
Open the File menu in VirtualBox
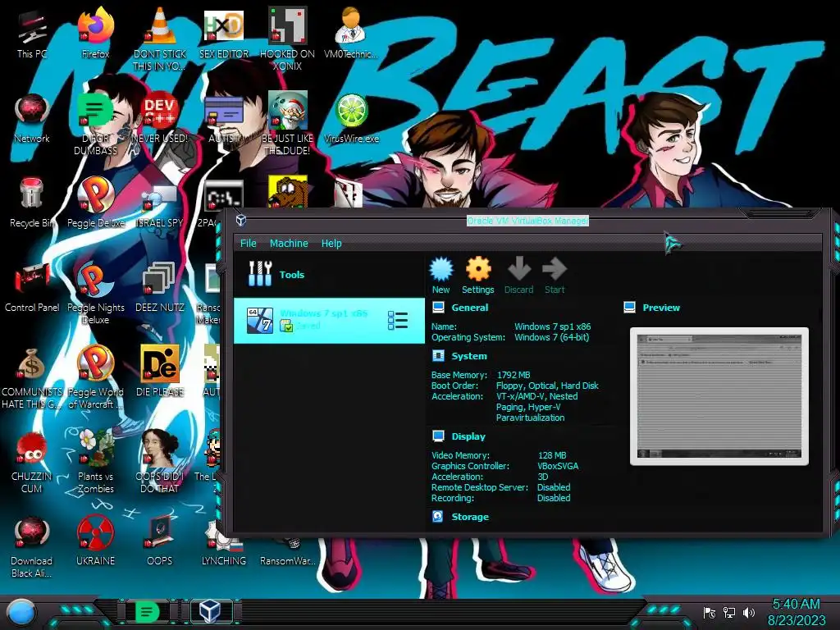[248, 243]
